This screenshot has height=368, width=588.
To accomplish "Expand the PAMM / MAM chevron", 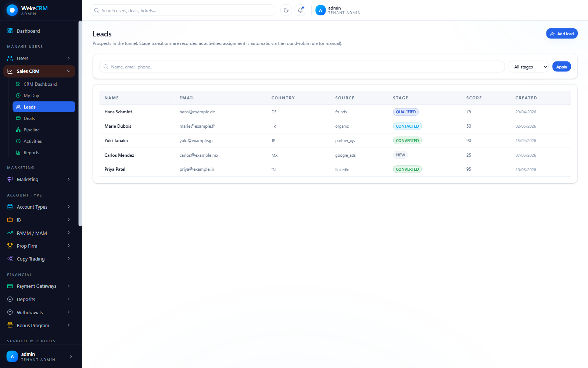I will click(x=69, y=233).
